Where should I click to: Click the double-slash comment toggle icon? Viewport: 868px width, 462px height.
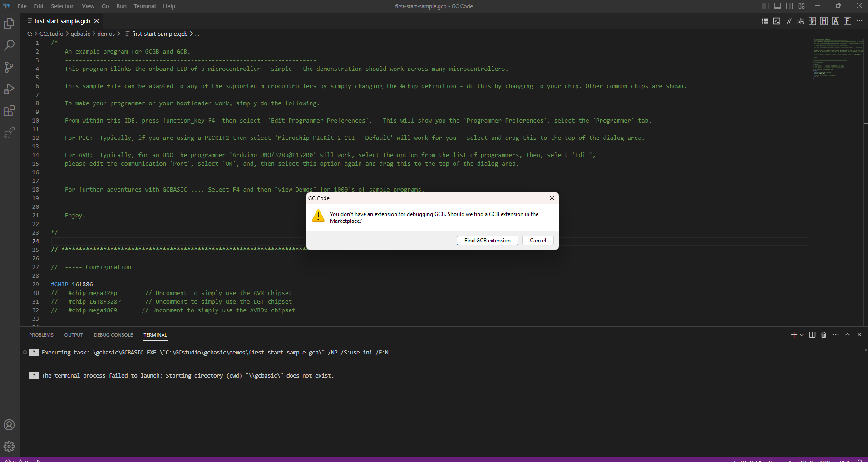click(x=789, y=21)
